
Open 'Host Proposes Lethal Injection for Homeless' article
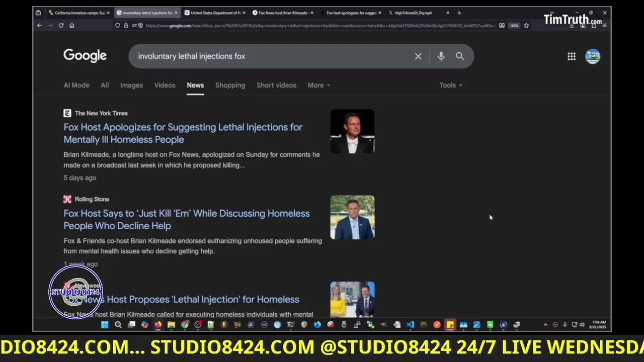click(x=181, y=299)
